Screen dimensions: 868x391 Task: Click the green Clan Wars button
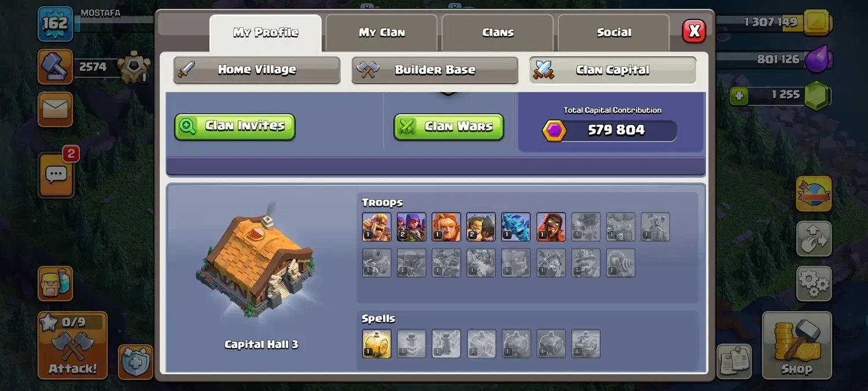click(448, 126)
